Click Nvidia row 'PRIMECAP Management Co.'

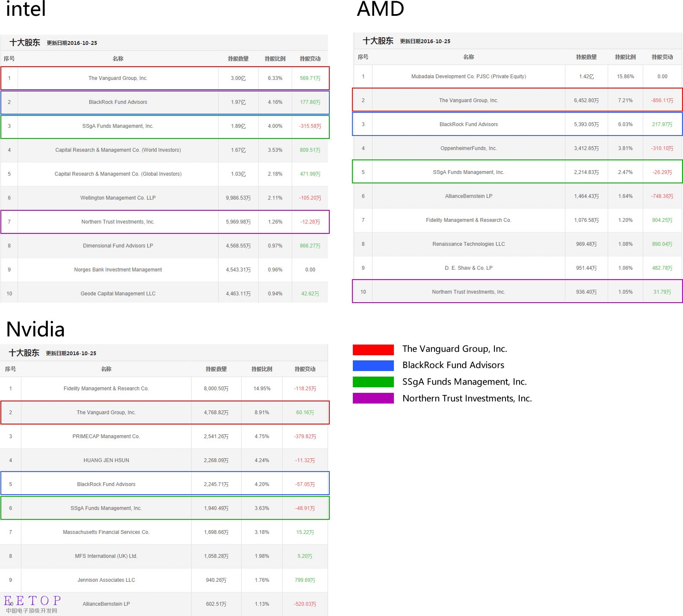(x=164, y=436)
